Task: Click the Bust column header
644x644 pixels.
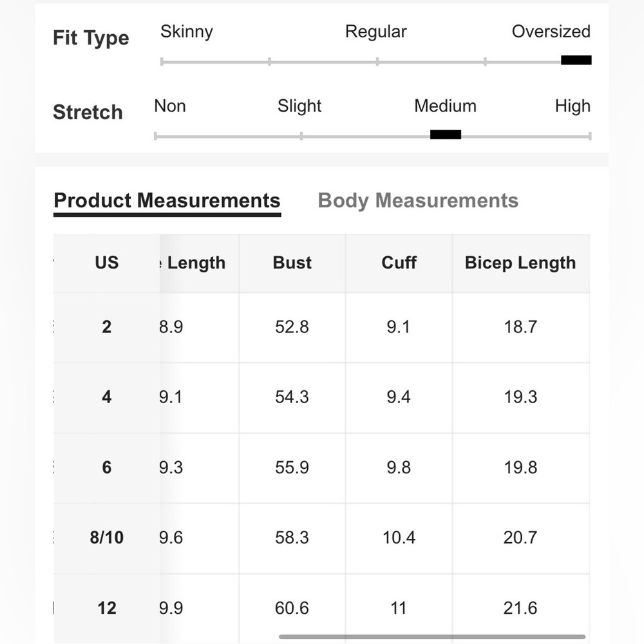Action: (292, 263)
